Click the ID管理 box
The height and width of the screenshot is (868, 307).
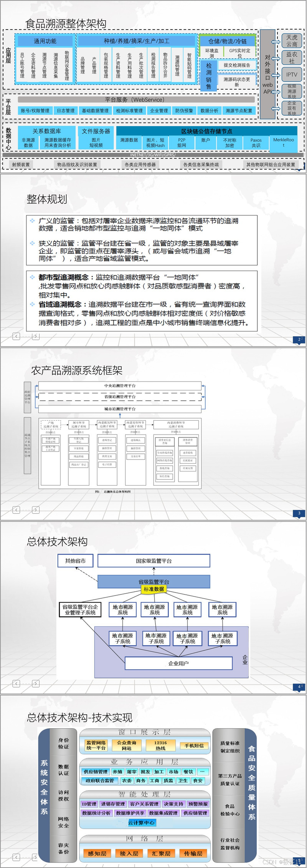coord(89,804)
